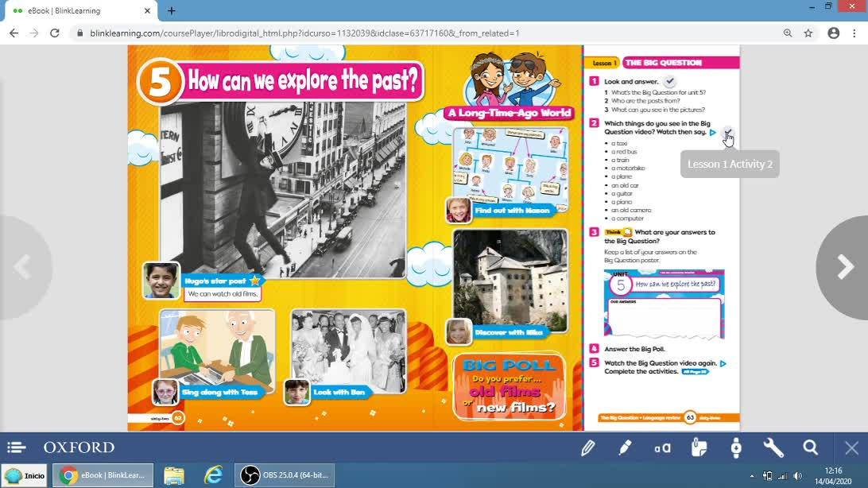Switch to OBS 25.0.4 taskbar window
Image resolution: width=868 pixels, height=488 pixels.
point(285,475)
